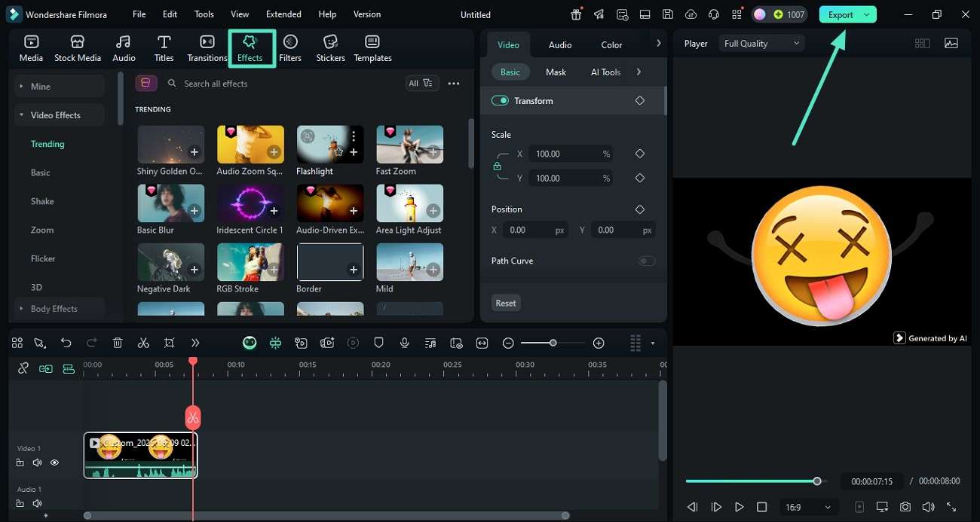The height and width of the screenshot is (522, 980).
Task: Click the plus on Shiny Golden effect
Action: (x=194, y=152)
